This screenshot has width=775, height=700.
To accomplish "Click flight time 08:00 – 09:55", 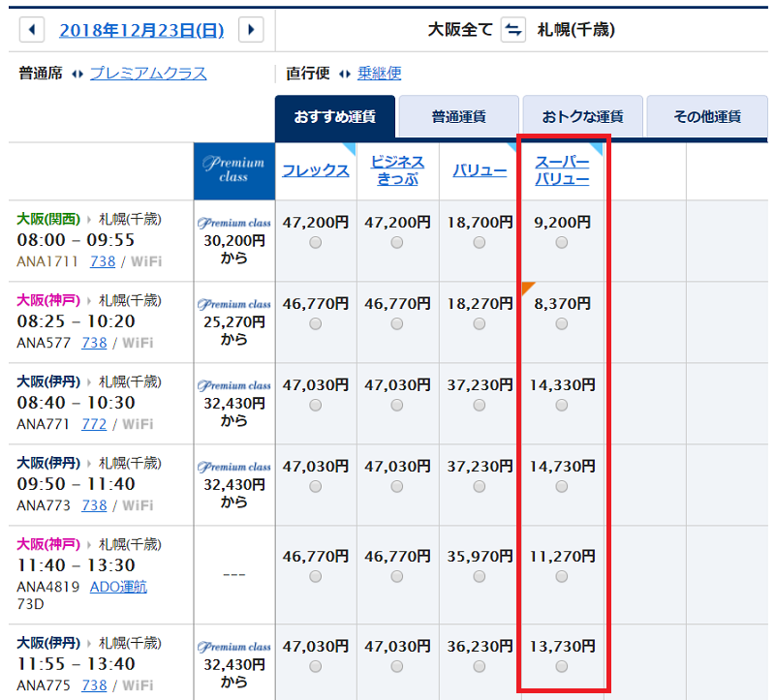I will click(x=76, y=240).
